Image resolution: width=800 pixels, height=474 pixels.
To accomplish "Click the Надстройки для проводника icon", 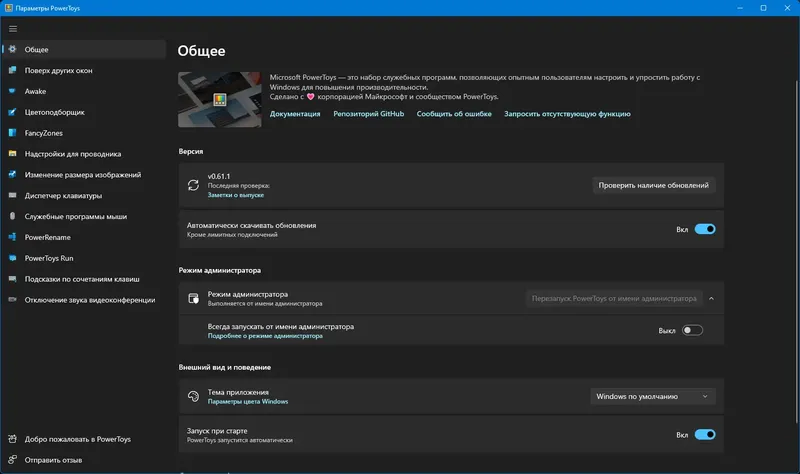I will point(13,154).
